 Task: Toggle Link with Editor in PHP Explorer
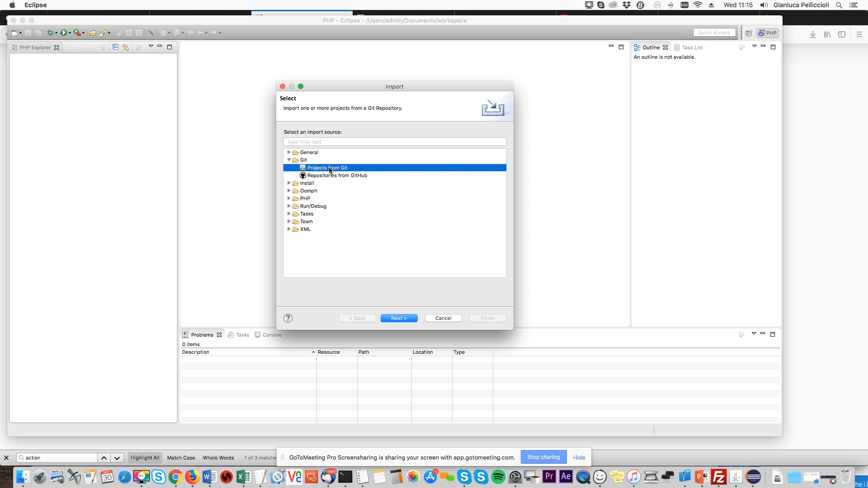[x=126, y=47]
